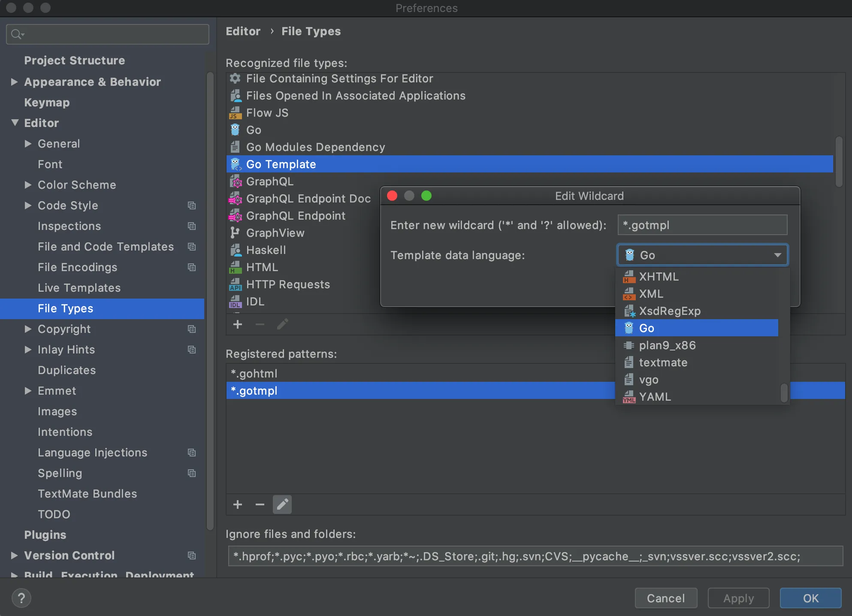Choose YAML from the language list
Image resolution: width=852 pixels, height=616 pixels.
[655, 397]
